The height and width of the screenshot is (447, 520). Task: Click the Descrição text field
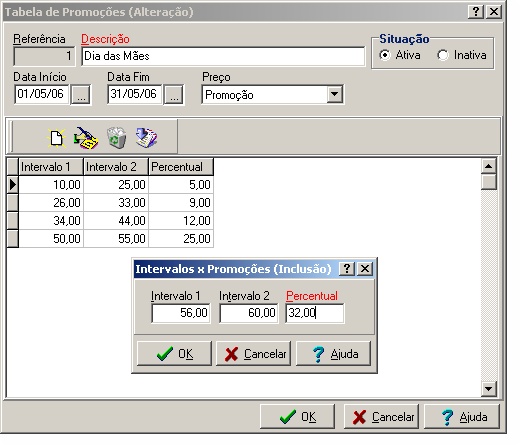(223, 56)
